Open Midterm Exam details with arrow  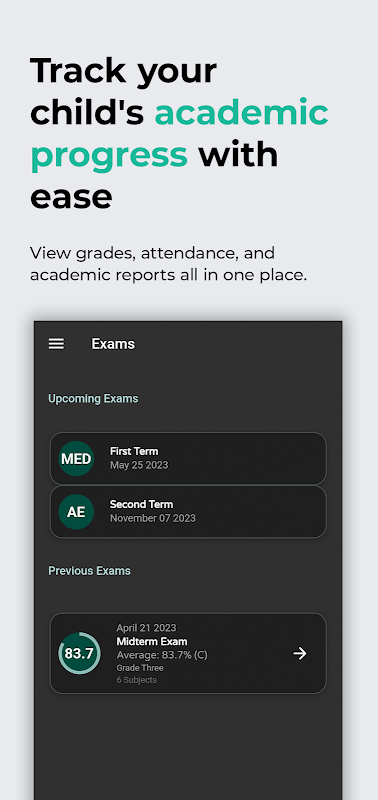click(x=300, y=654)
